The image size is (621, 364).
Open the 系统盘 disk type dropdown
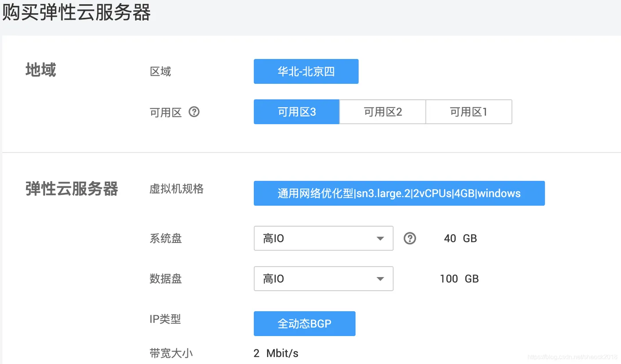pyautogui.click(x=323, y=239)
